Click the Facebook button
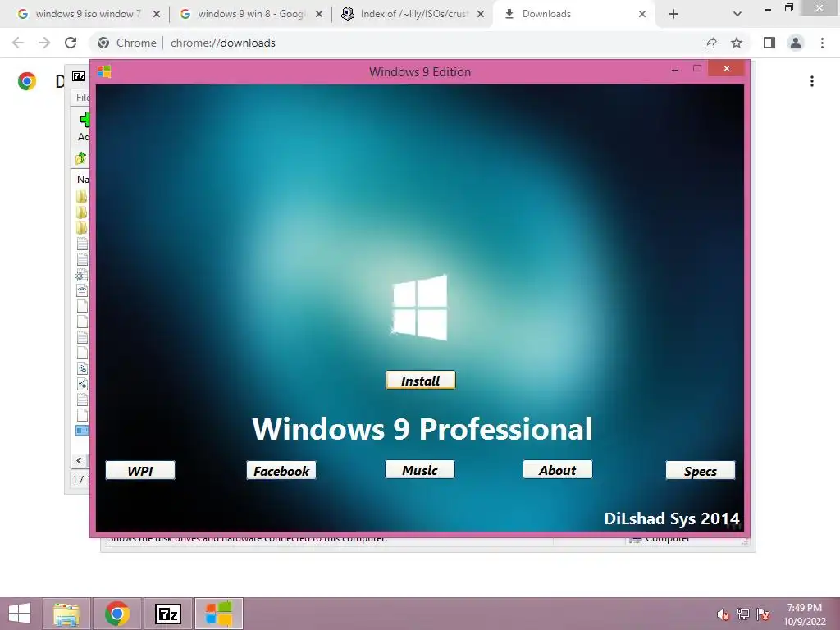This screenshot has width=840, height=630. [x=281, y=470]
